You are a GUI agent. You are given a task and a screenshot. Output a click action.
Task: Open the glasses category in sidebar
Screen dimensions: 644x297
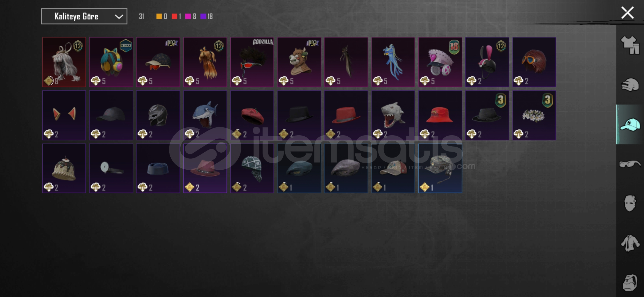coord(630,164)
